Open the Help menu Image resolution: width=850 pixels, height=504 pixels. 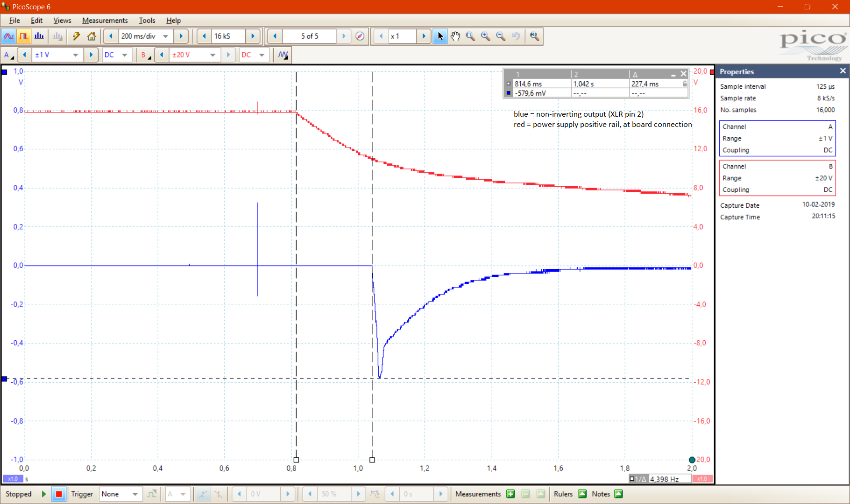pos(173,20)
